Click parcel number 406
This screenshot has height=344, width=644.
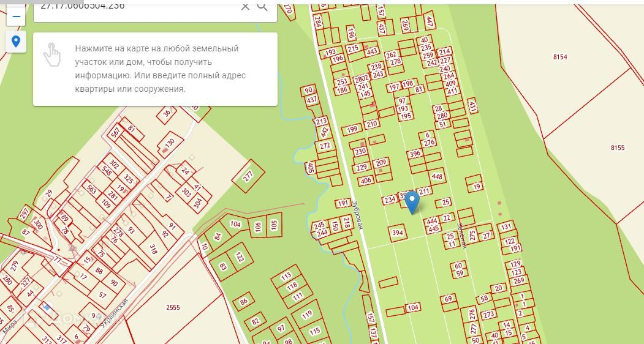click(366, 180)
